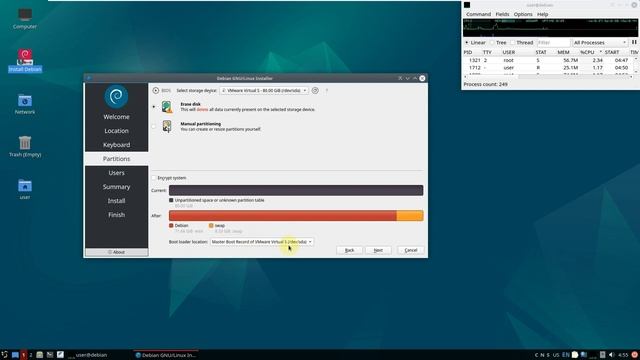Go to the Keyboard installer step
This screenshot has height=360, width=640.
pos(116,145)
